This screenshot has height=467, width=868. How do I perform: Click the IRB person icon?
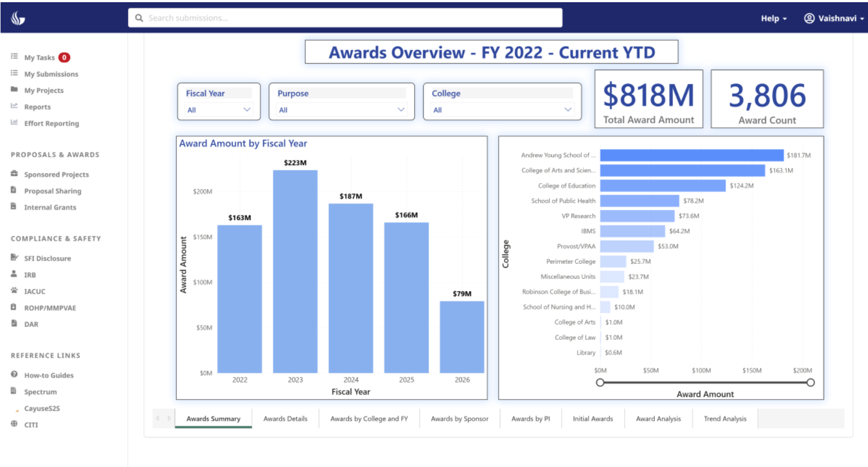[x=14, y=274]
